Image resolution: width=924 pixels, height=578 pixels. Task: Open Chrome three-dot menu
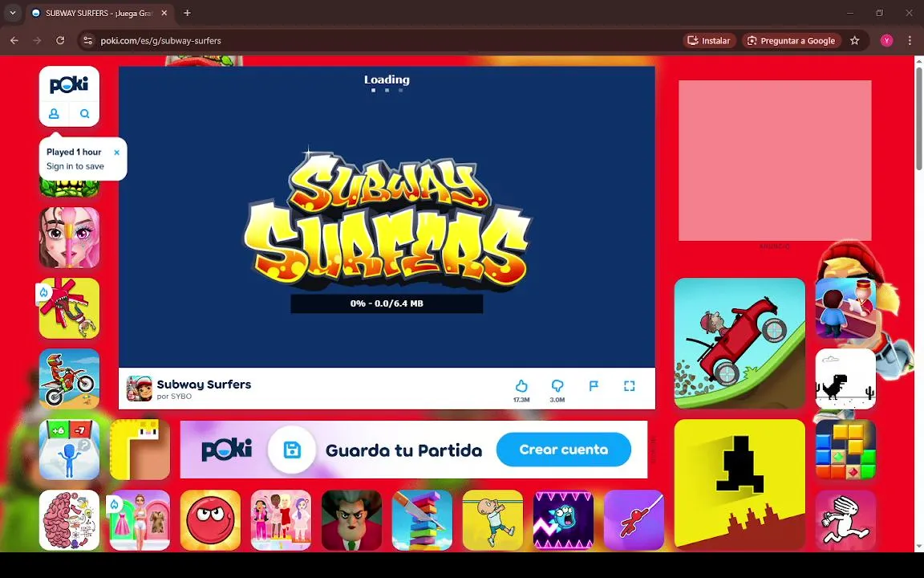pos(910,41)
